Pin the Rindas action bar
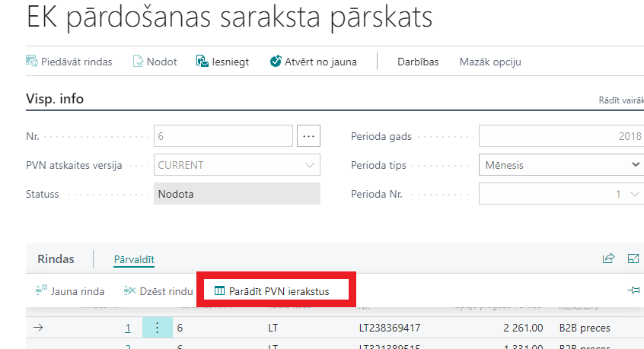The image size is (644, 349). [x=633, y=290]
